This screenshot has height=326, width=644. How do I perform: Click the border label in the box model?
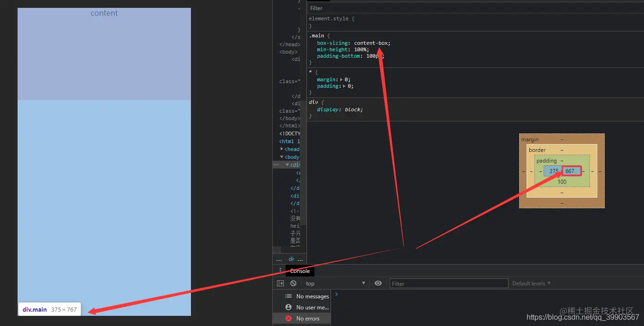pyautogui.click(x=537, y=150)
